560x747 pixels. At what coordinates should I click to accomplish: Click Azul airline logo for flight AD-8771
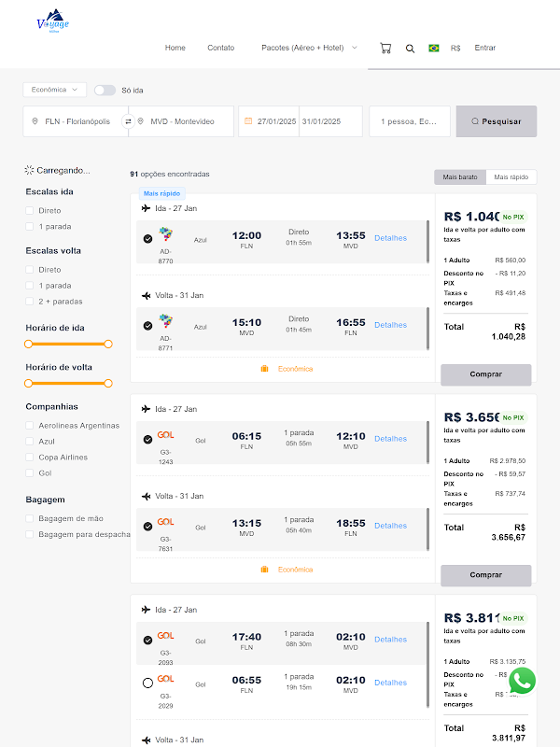[166, 320]
